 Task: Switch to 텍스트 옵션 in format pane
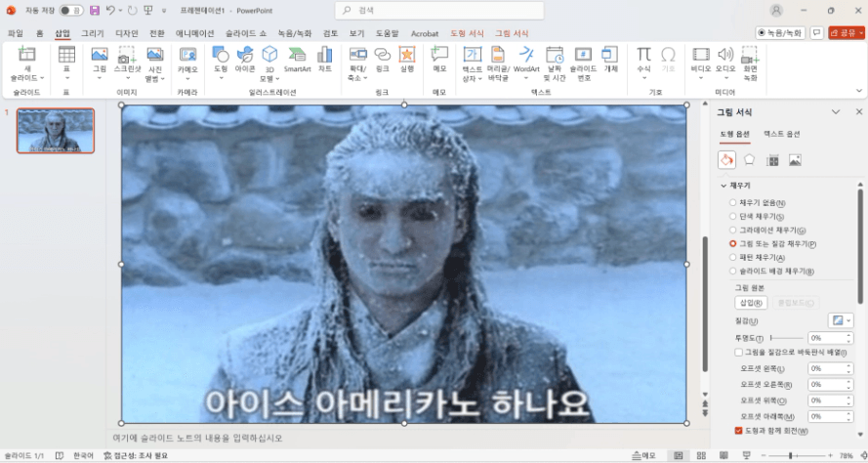click(782, 134)
